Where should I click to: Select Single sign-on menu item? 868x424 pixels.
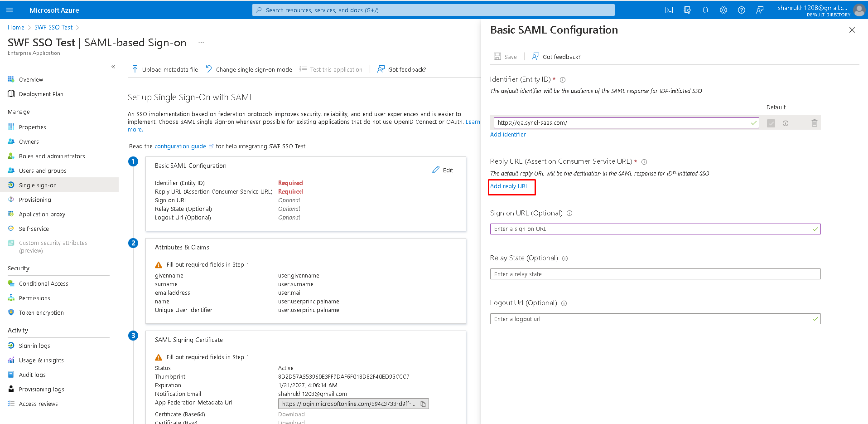(59, 185)
